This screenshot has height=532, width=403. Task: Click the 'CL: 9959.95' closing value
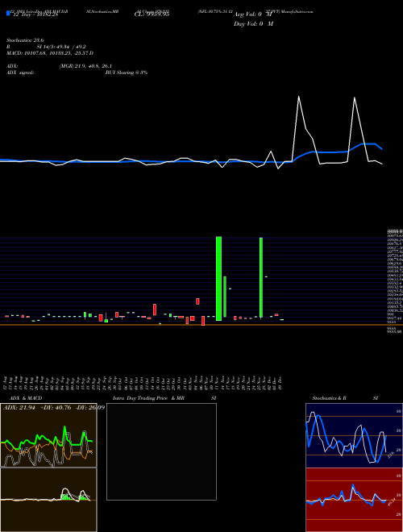pyautogui.click(x=152, y=15)
